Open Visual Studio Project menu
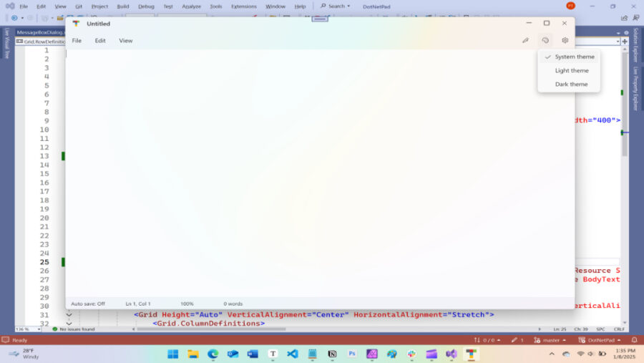 coord(99,6)
